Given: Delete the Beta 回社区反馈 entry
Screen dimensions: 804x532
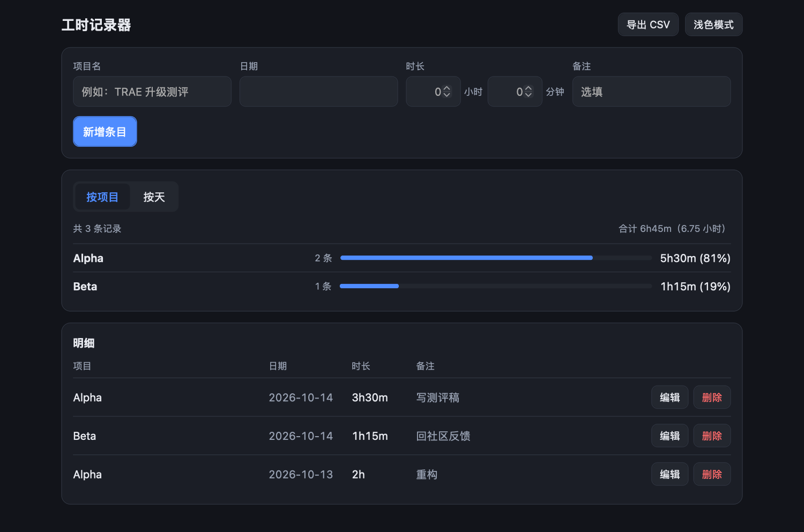Looking at the screenshot, I should pos(712,436).
